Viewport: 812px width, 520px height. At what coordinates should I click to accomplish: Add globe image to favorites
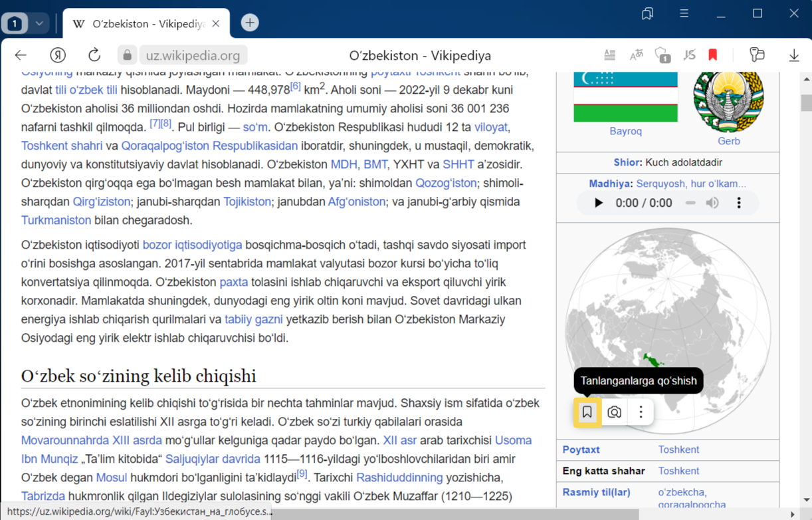pyautogui.click(x=587, y=412)
